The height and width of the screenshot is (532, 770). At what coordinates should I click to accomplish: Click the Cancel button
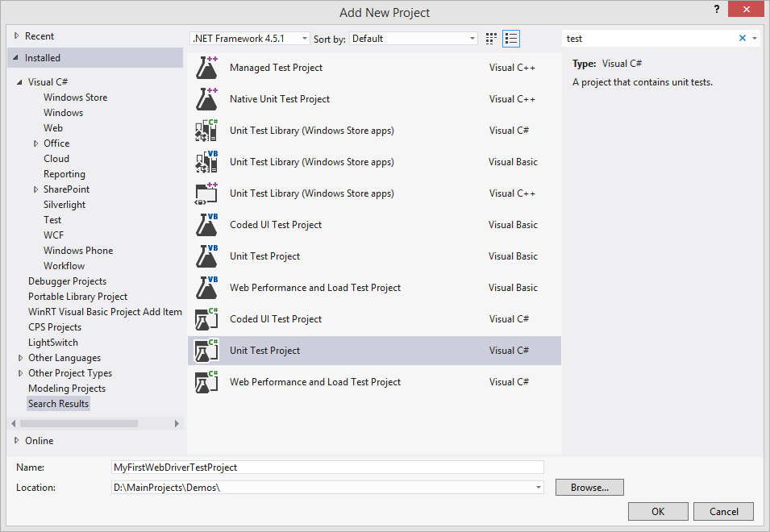click(723, 511)
